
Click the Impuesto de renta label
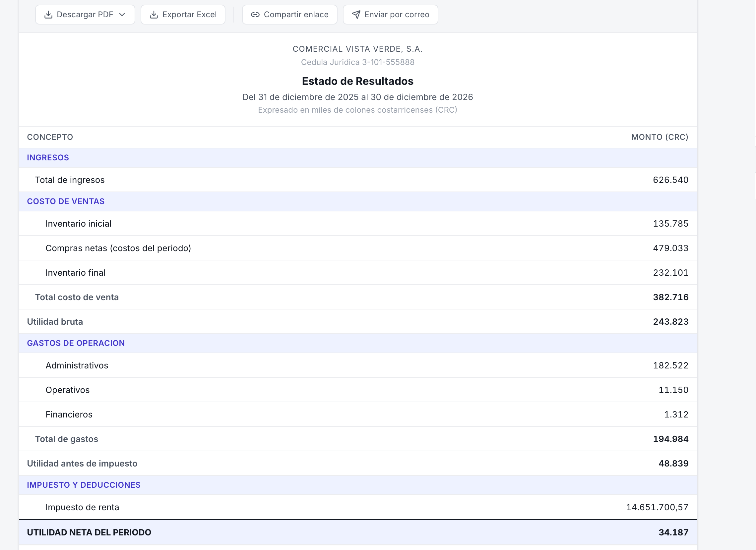[x=82, y=507]
